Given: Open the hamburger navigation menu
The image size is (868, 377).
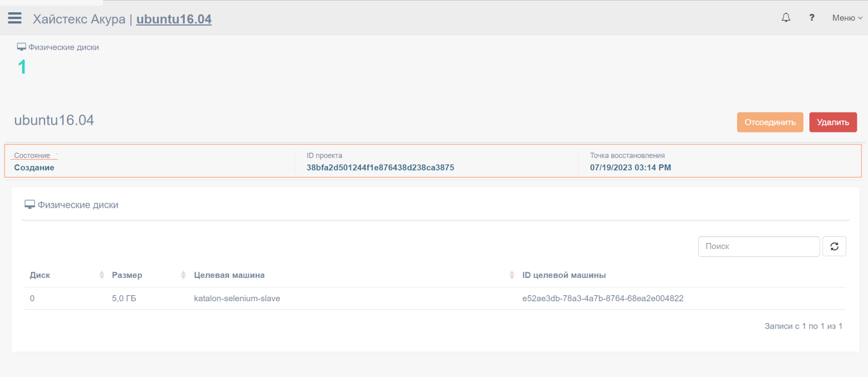Looking at the screenshot, I should point(14,18).
